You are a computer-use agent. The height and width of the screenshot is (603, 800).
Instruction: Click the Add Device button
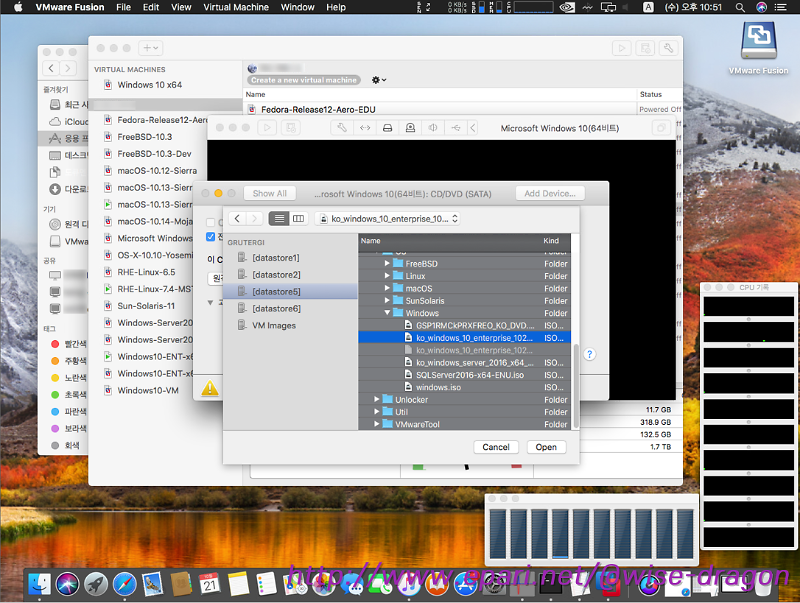[550, 193]
